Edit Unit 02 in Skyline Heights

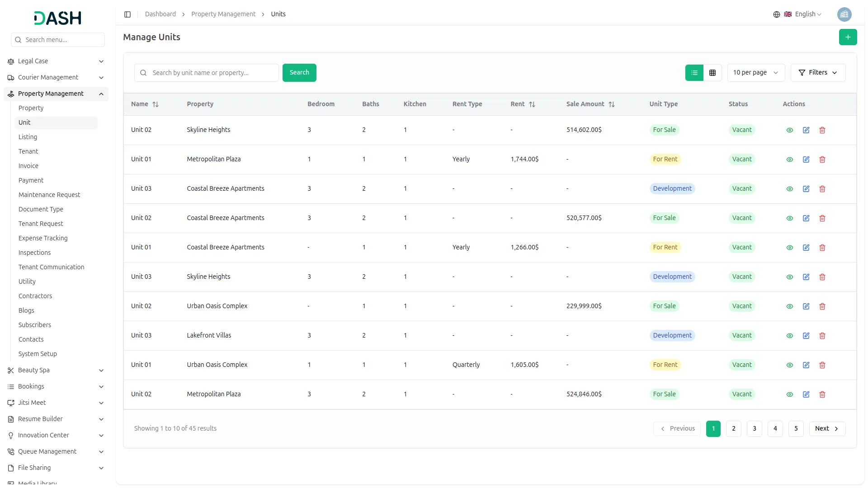[x=806, y=130]
